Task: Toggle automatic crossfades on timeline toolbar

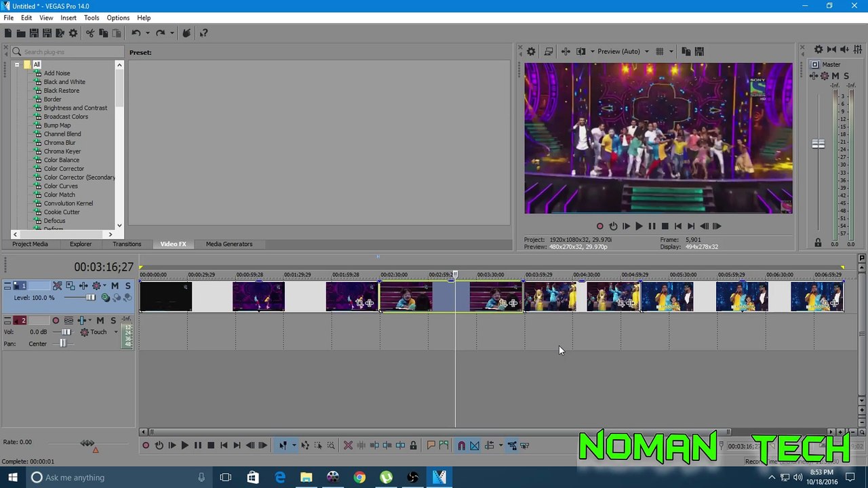Action: coord(475,445)
